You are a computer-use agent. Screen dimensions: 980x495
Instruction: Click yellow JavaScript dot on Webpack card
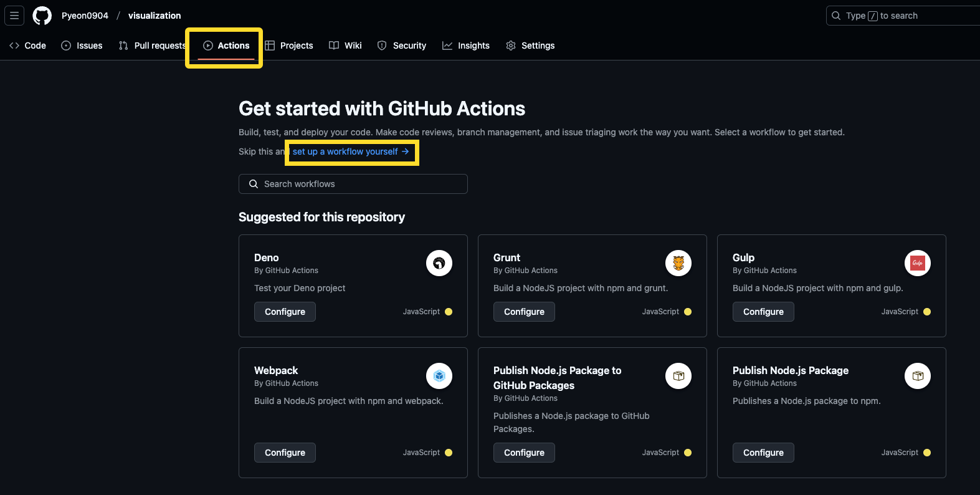449,453
